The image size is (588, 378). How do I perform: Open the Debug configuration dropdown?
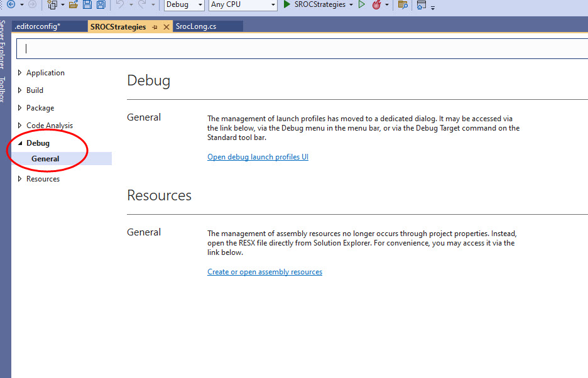(x=183, y=4)
